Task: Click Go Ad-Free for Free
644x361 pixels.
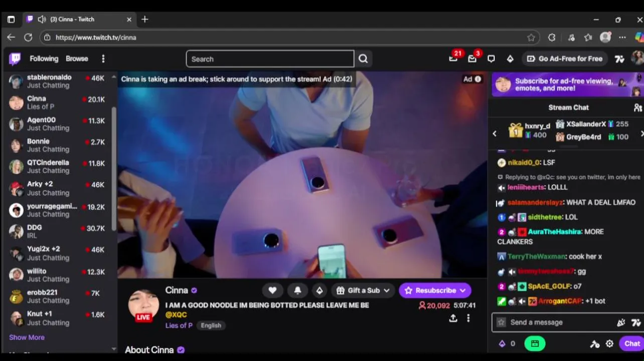Action: coord(565,59)
